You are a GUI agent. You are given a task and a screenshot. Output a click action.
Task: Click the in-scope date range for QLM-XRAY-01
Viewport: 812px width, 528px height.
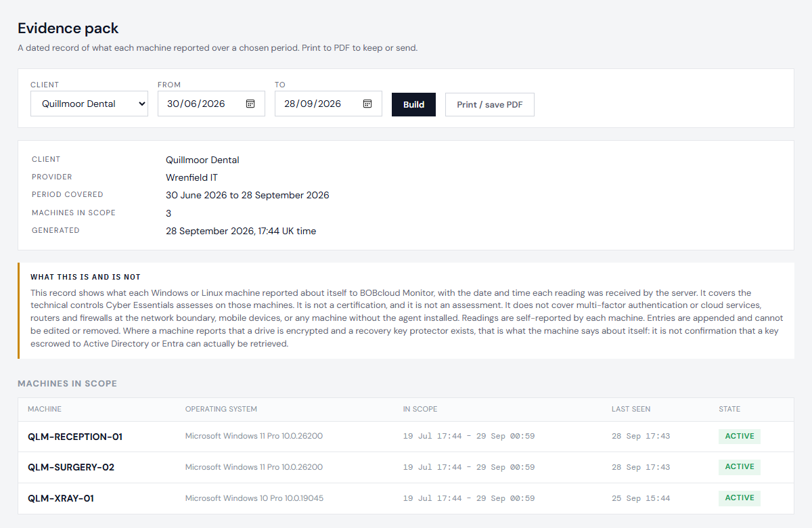point(469,498)
